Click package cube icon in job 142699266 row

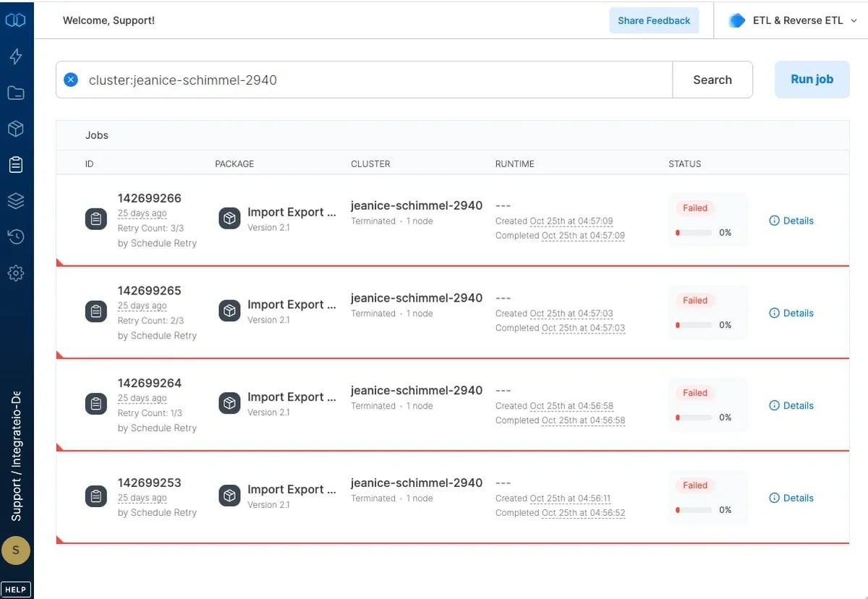(229, 218)
